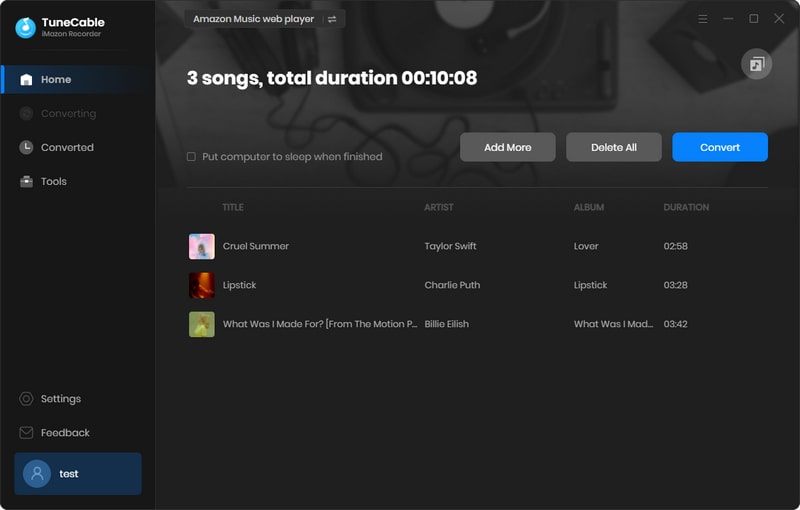Select the Cruel Summer song title

click(256, 246)
